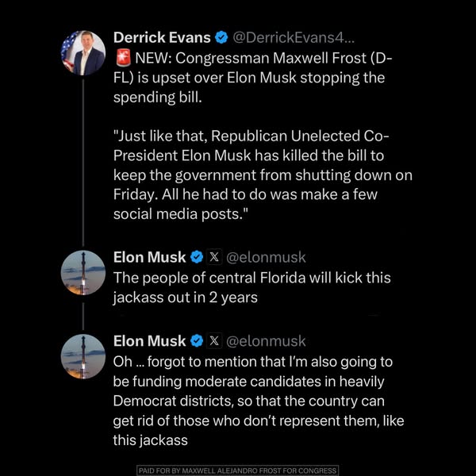
Task: Open Elon Musk's avatar beside the '2 years' reply
Action: 83,272
